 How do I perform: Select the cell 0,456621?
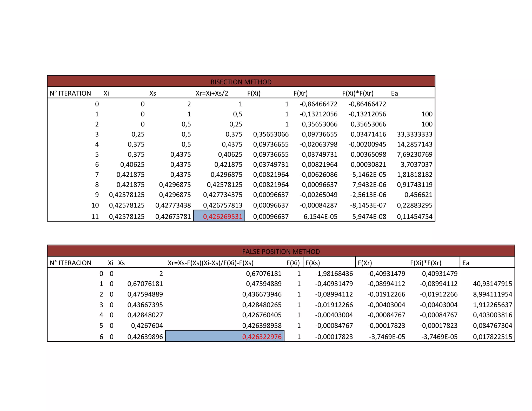pyautogui.click(x=418, y=195)
